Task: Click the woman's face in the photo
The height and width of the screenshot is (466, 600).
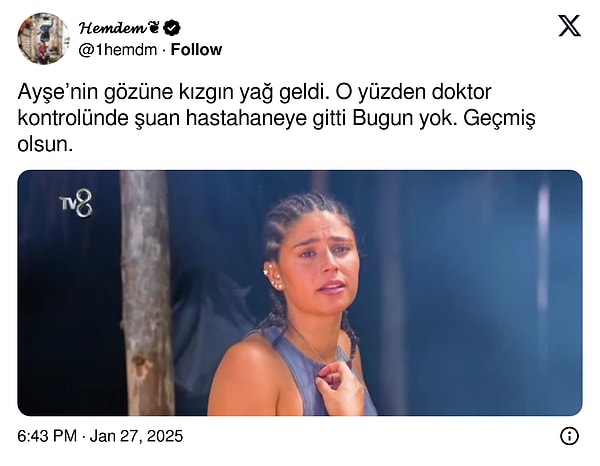Action: (323, 262)
